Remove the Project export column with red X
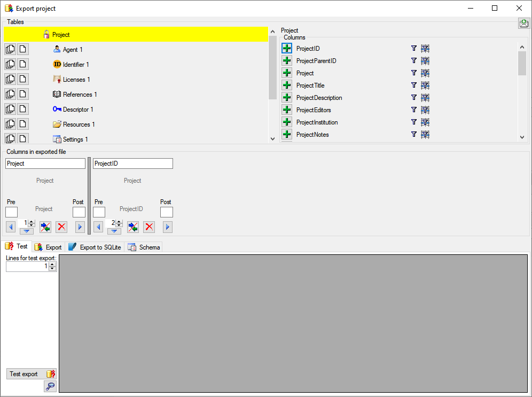532x397 pixels. coord(61,227)
